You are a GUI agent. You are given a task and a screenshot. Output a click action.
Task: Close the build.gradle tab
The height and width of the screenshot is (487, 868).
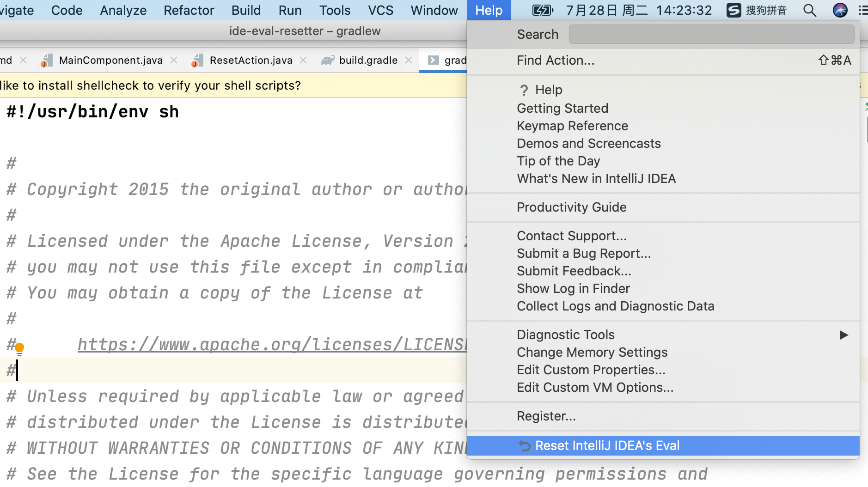click(x=409, y=60)
